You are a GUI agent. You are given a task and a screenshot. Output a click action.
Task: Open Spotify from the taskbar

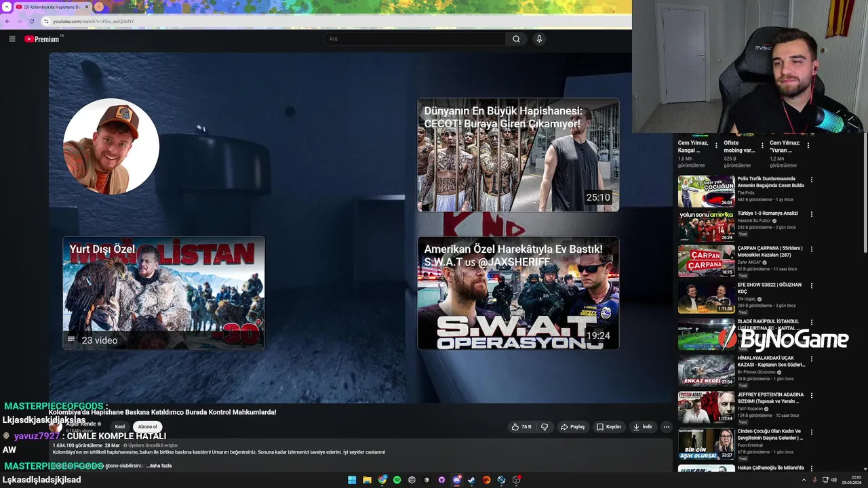coord(397,480)
